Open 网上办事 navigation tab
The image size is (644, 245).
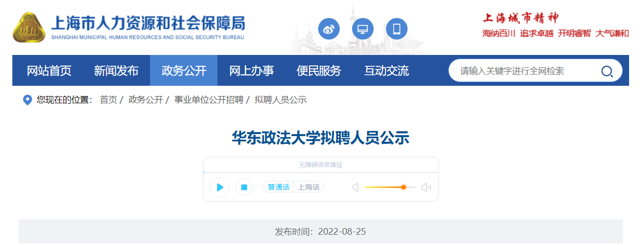[x=251, y=71]
